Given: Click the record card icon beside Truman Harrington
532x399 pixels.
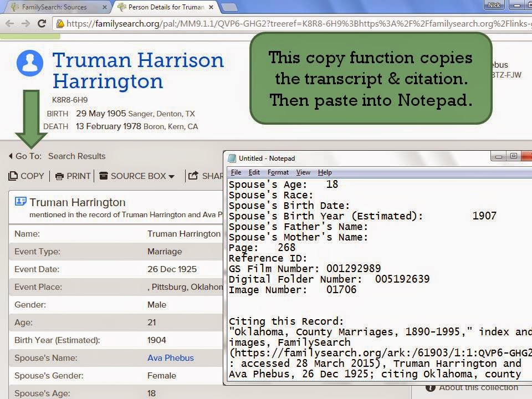Looking at the screenshot, I should 21,202.
